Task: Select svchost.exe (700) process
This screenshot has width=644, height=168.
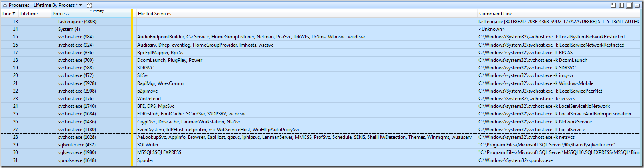Action: tap(76, 60)
